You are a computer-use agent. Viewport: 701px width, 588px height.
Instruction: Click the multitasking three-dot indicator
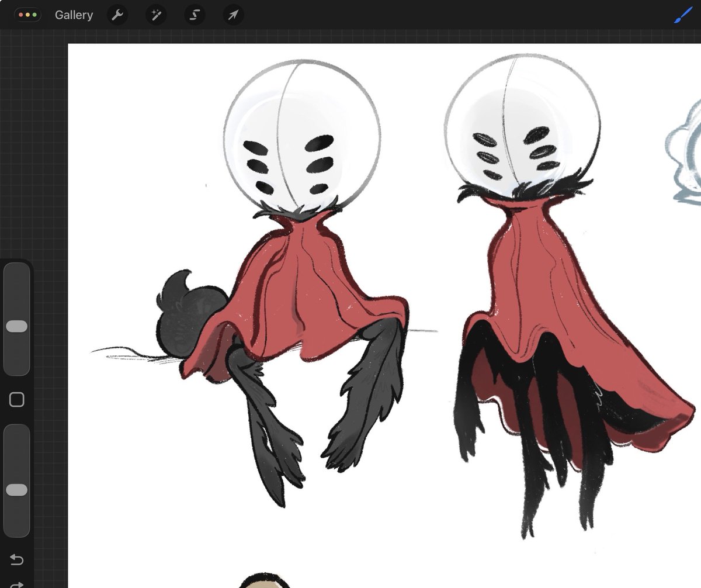click(27, 15)
